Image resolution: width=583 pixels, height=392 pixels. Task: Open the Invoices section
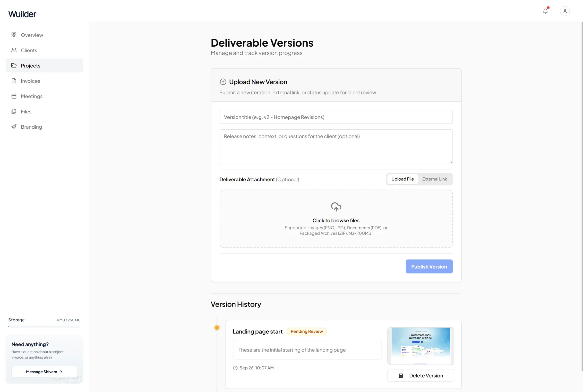tap(44, 81)
